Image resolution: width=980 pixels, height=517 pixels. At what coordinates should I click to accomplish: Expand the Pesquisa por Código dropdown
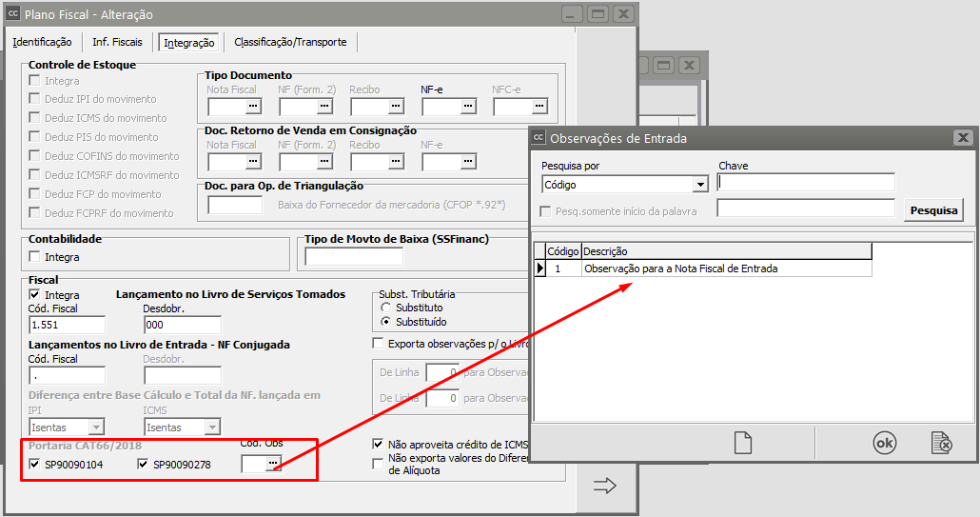coord(700,185)
